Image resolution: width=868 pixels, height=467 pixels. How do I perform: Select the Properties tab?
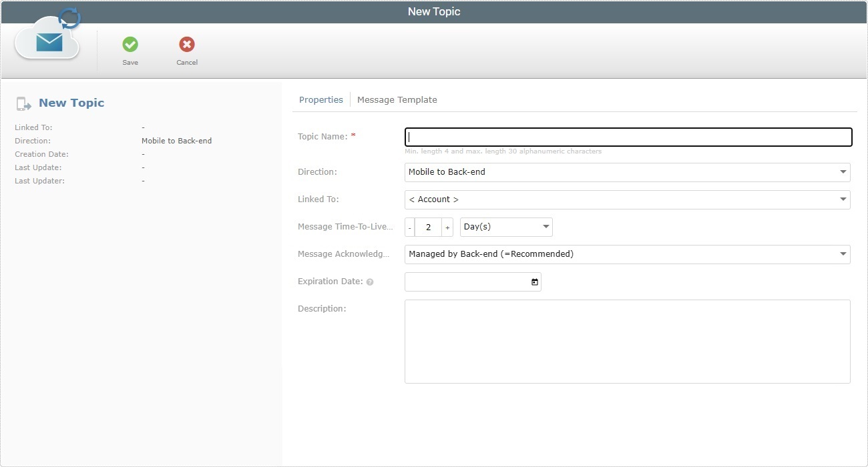[321, 99]
